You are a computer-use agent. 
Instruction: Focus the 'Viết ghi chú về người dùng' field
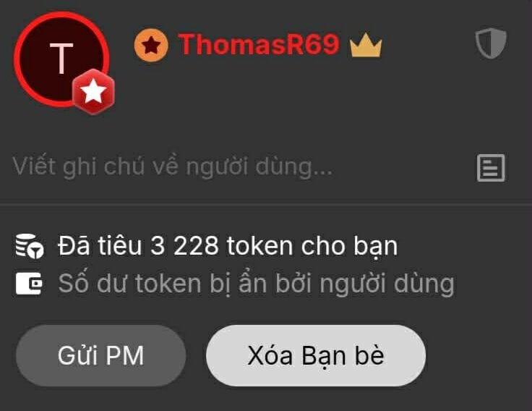238,166
